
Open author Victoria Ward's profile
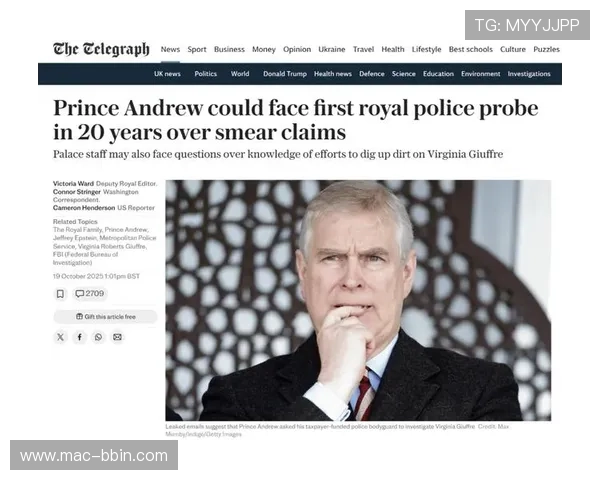(x=73, y=184)
